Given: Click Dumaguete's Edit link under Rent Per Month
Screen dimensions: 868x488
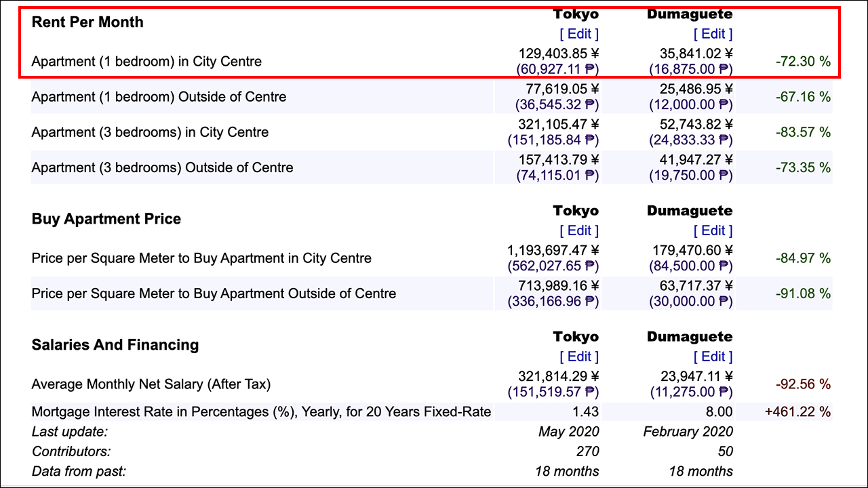Looking at the screenshot, I should tap(713, 34).
